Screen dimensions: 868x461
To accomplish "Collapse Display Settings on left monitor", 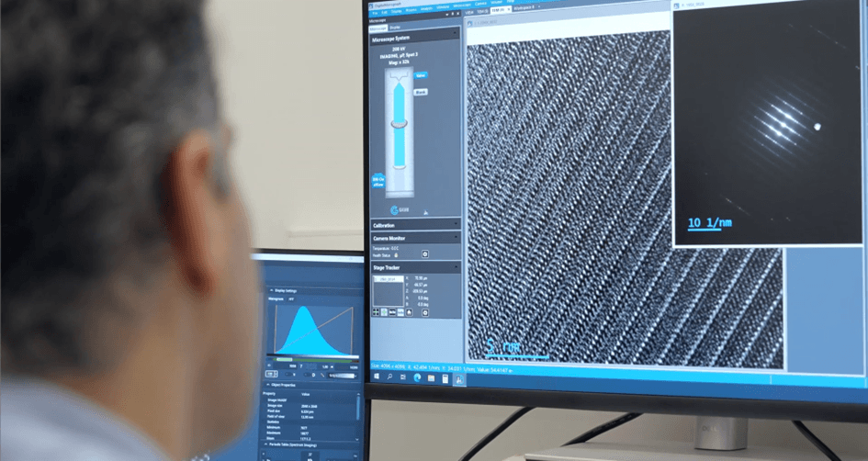I will (271, 290).
